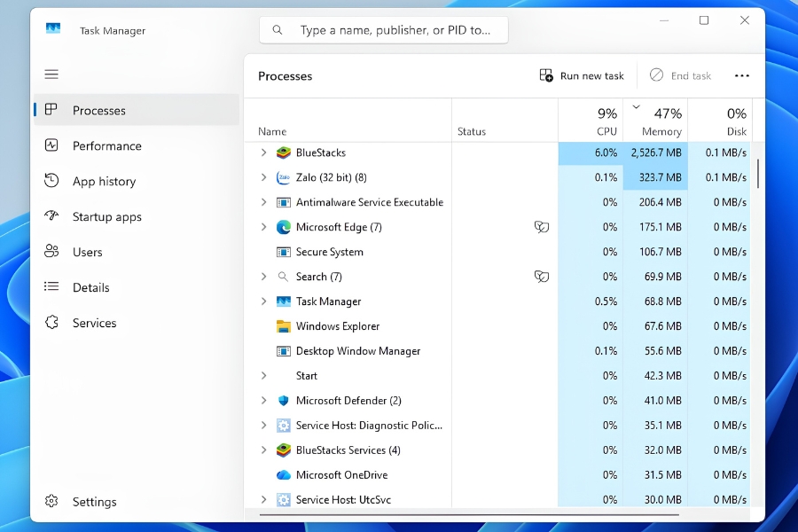Click the Service Host: UtcSvc gear icon
This screenshot has width=798, height=532.
coord(284,499)
